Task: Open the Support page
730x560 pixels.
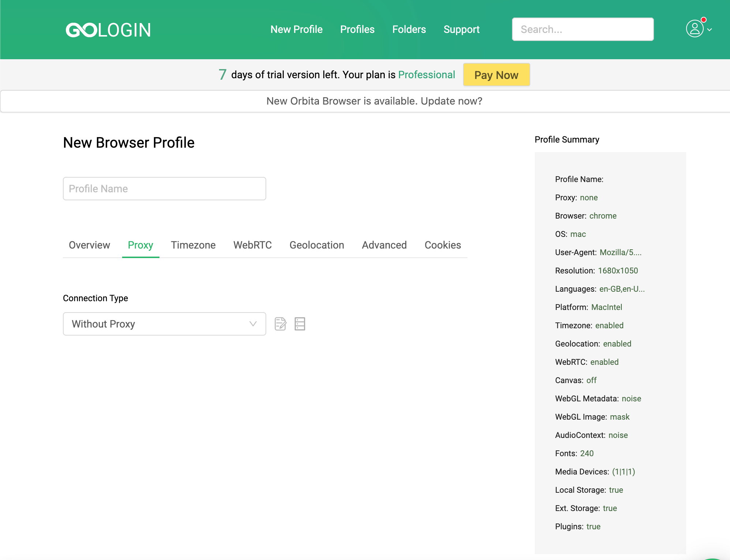Action: tap(461, 29)
